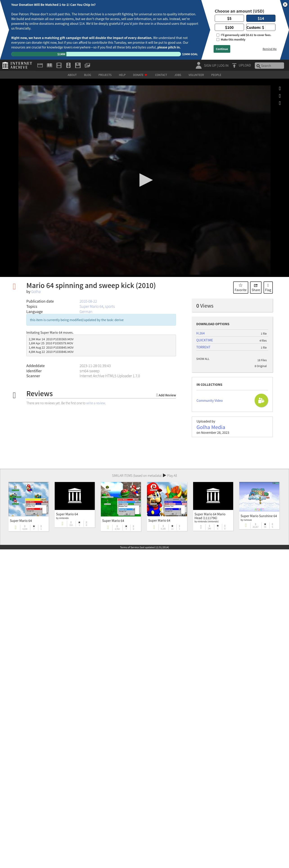The height and width of the screenshot is (868, 289).
Task: Open the Video (film) media icon
Action: pos(59,65)
